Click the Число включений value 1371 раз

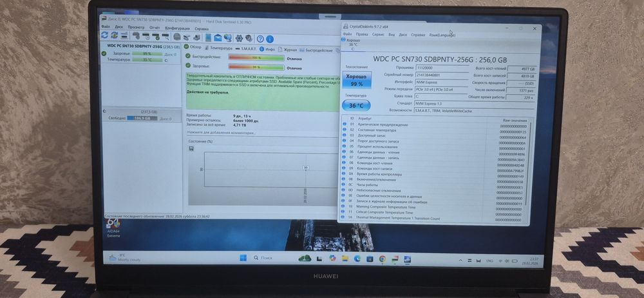(x=522, y=90)
